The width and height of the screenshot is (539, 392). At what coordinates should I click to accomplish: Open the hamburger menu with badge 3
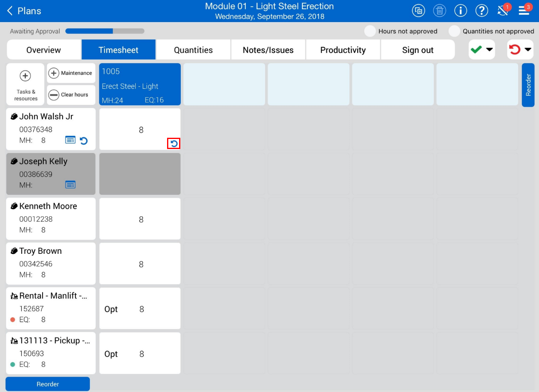525,10
